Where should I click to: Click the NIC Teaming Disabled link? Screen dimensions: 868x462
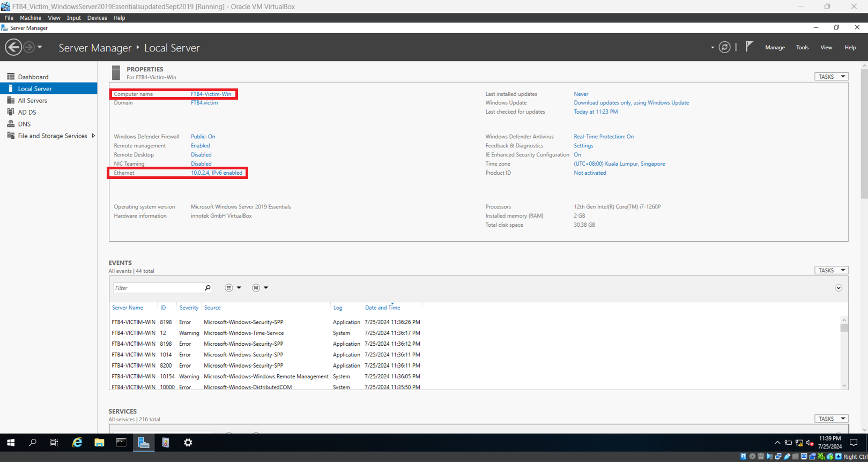pyautogui.click(x=201, y=163)
